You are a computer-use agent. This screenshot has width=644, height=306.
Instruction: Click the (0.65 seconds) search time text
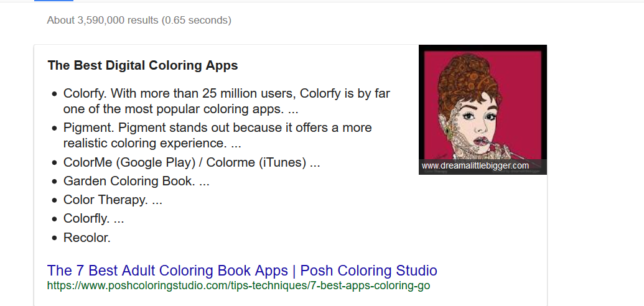(x=197, y=20)
